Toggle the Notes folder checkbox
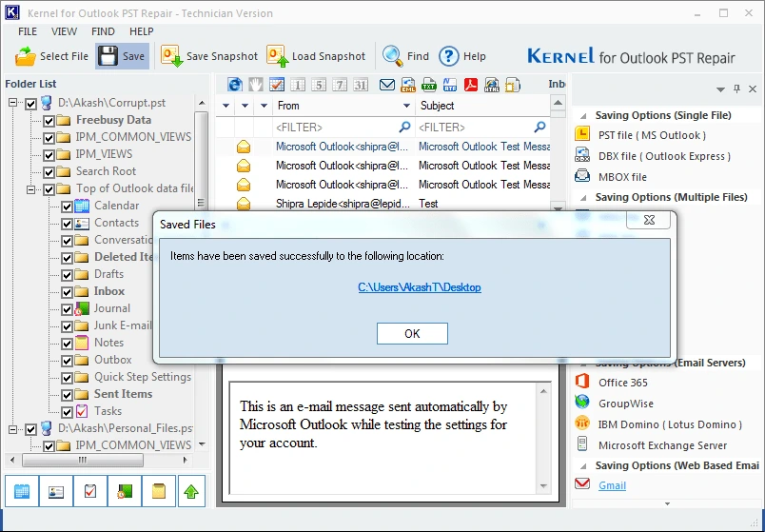Screen dimensions: 765x532 (x=67, y=344)
